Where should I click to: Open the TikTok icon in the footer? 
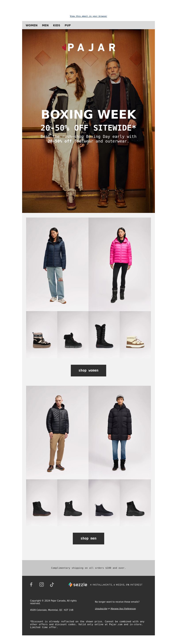pos(52,584)
